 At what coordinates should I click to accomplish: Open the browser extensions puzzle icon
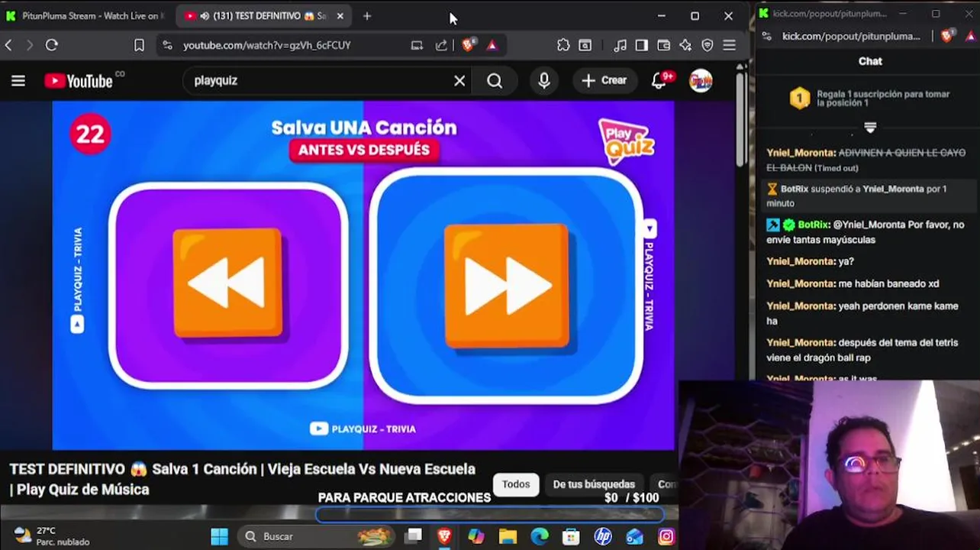[563, 45]
